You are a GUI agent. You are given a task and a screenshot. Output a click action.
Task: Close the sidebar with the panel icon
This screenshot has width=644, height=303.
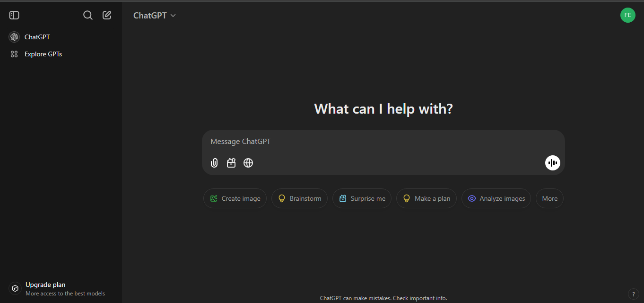coord(14,15)
